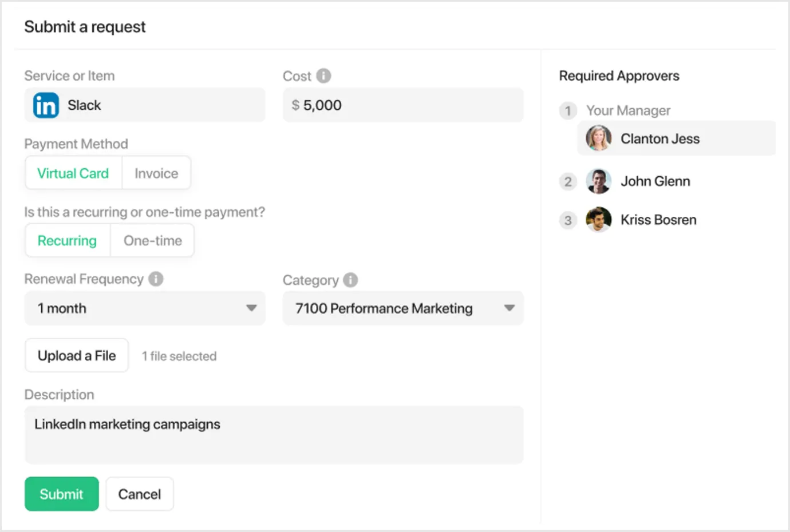
Task: Click the Renewal Frequency info icon
Action: click(x=156, y=279)
